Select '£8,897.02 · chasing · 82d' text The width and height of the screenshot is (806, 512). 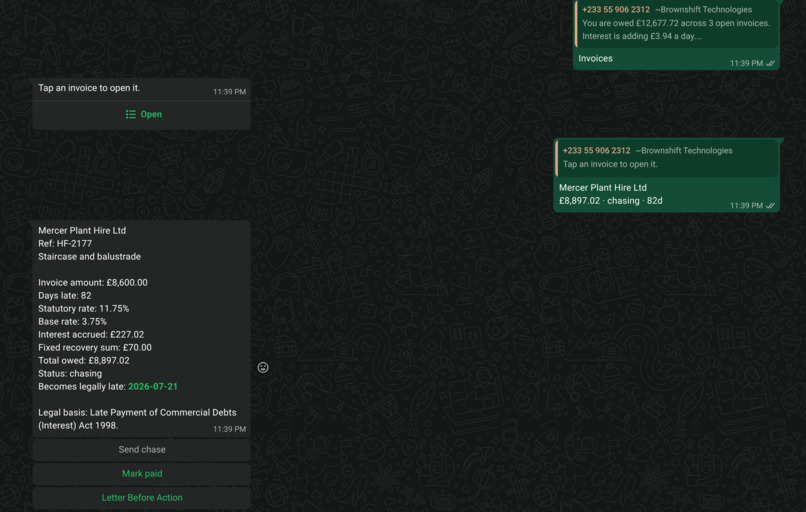point(610,201)
